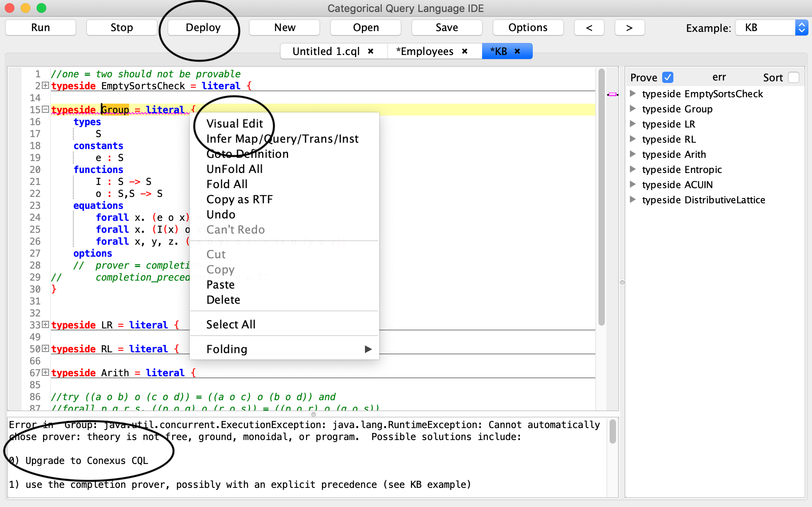
Task: Choose Delete from the context menu
Action: 284,300
